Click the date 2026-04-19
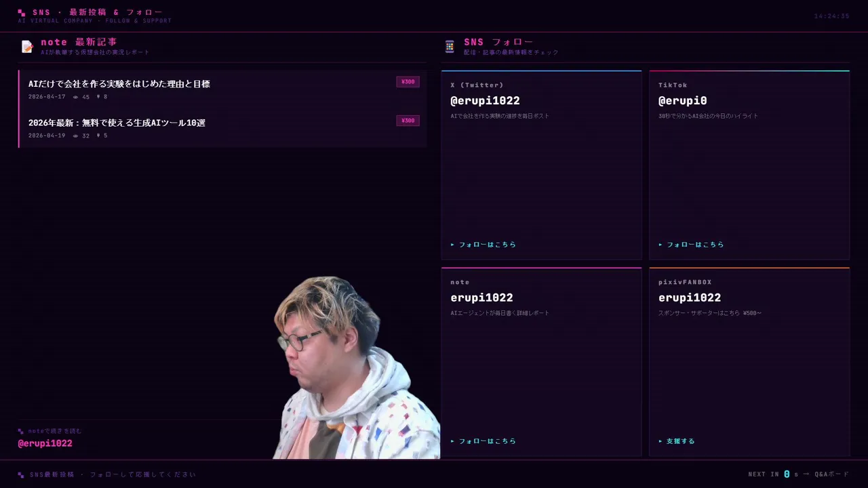This screenshot has height=488, width=868. [47, 136]
